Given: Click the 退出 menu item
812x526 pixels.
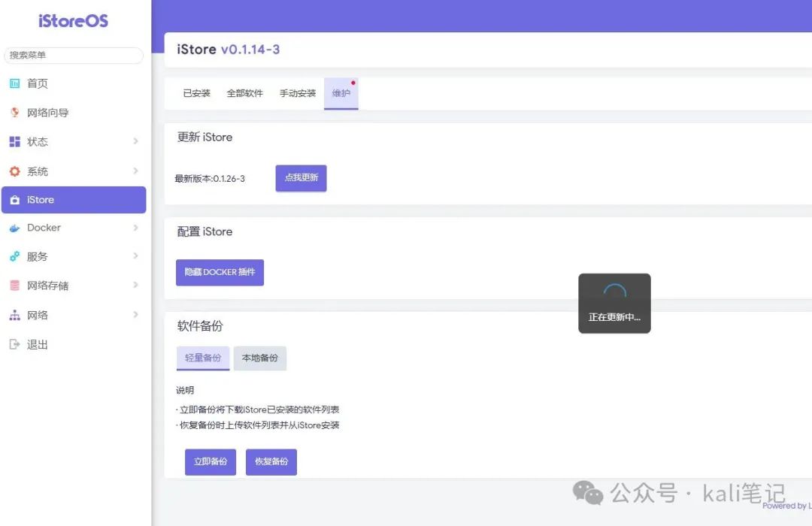Looking at the screenshot, I should pyautogui.click(x=74, y=344).
